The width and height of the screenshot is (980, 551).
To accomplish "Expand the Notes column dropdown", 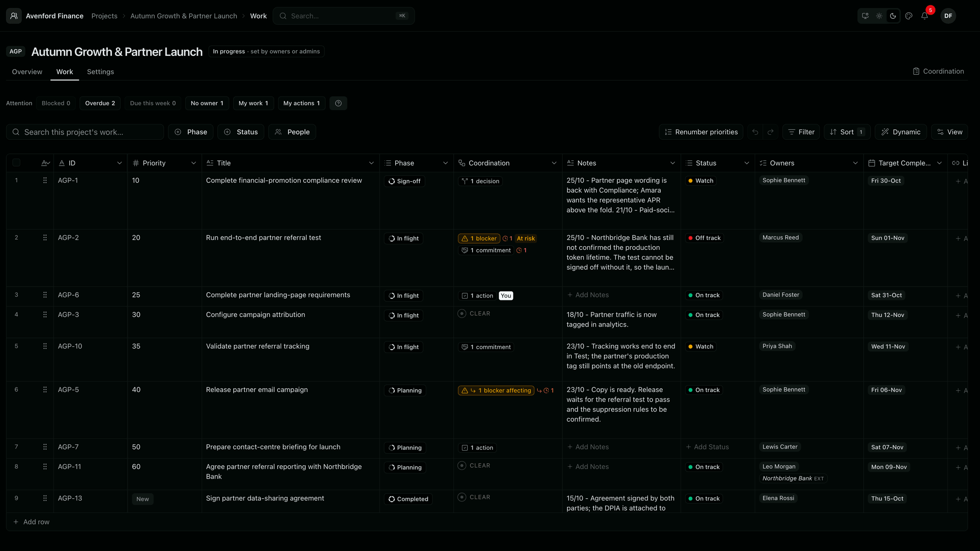I will pos(673,163).
